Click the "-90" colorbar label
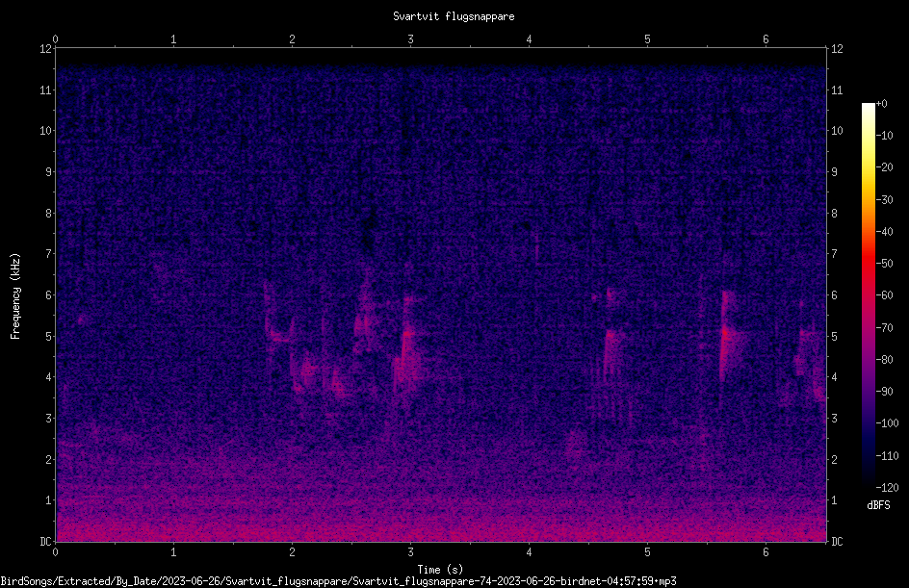909x588 pixels. click(885, 392)
